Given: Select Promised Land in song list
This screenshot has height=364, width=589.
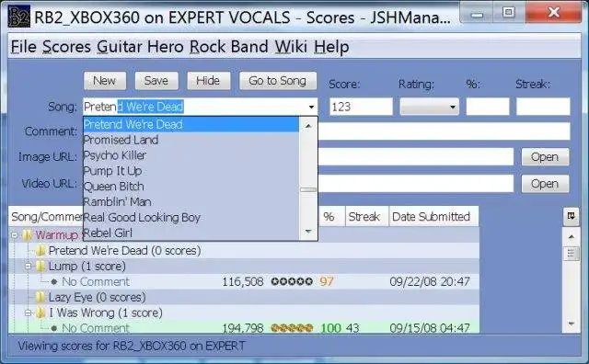Looking at the screenshot, I should click(191, 140).
